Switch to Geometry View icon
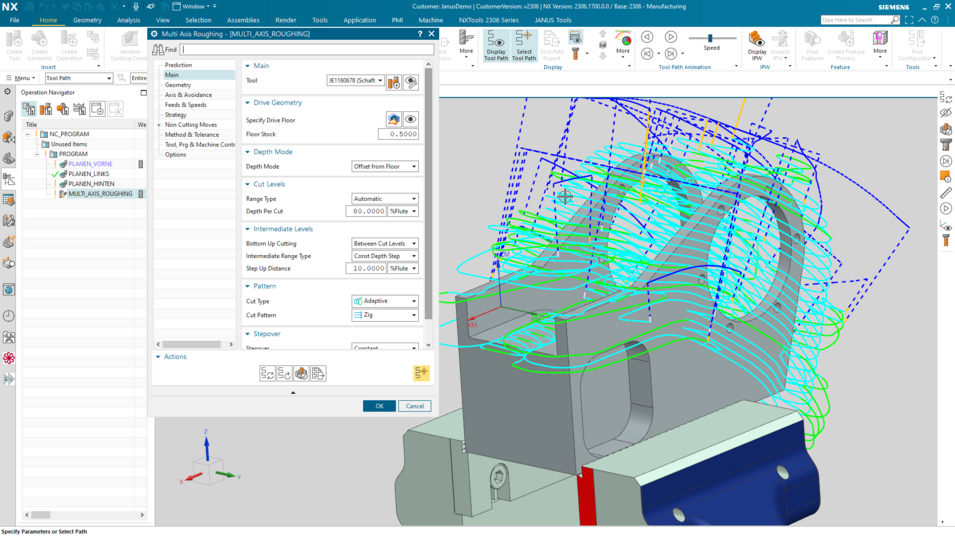This screenshot has height=537, width=955. tap(63, 109)
